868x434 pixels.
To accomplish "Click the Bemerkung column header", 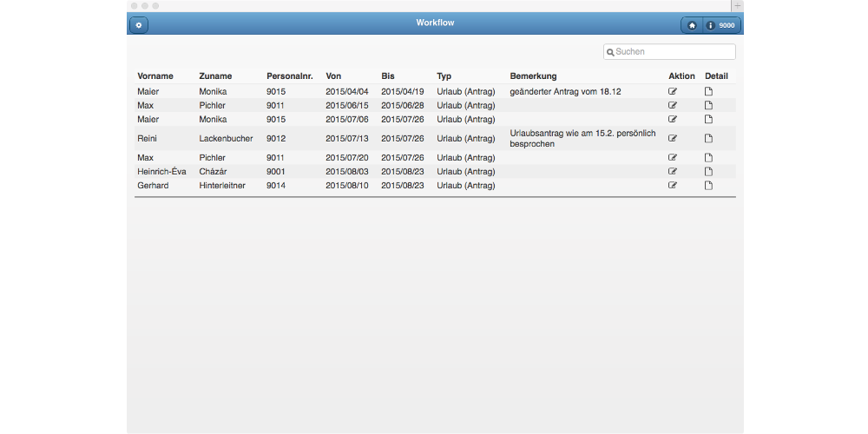I will (533, 76).
